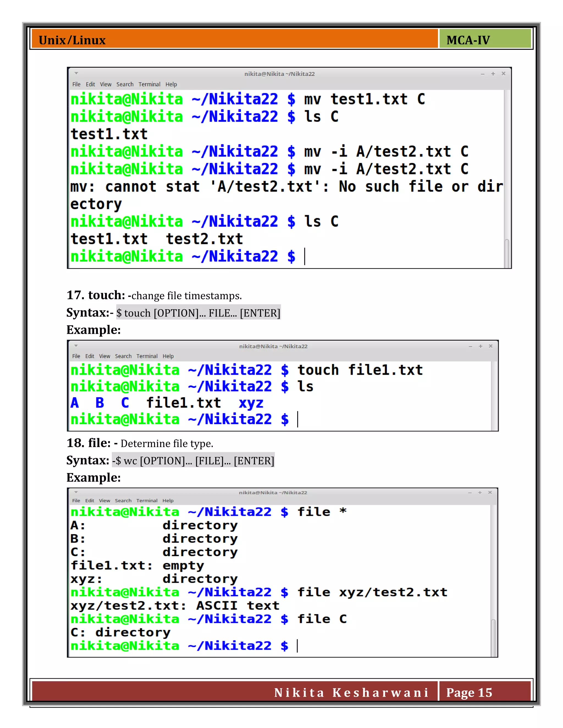Open File menu in file example terminal
Viewport: 563px width, 728px height.
[x=76, y=500]
